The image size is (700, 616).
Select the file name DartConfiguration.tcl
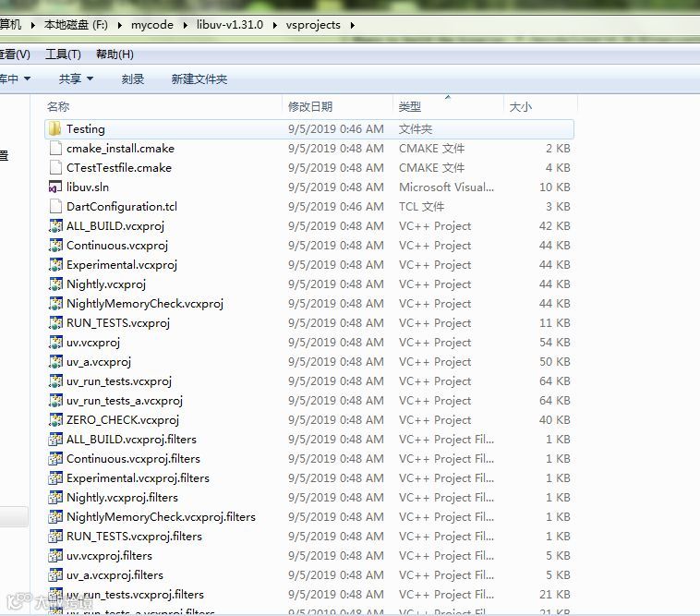(122, 207)
